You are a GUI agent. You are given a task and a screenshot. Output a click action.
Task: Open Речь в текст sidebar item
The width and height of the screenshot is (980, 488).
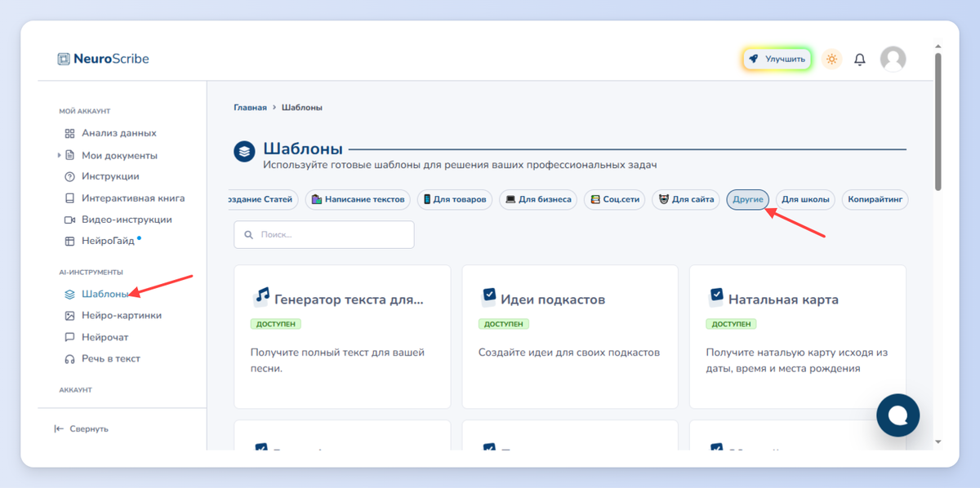pos(111,359)
